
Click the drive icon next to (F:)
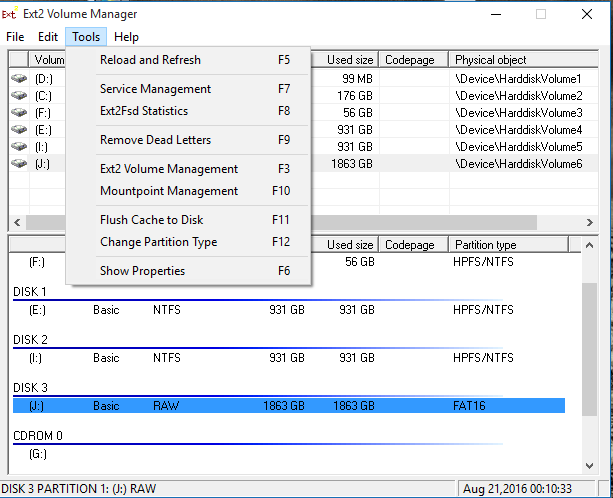pyautogui.click(x=19, y=112)
